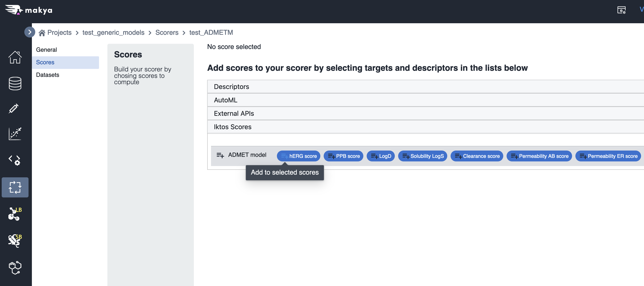The height and width of the screenshot is (286, 644).
Task: Expand the AutoML section
Action: (226, 100)
